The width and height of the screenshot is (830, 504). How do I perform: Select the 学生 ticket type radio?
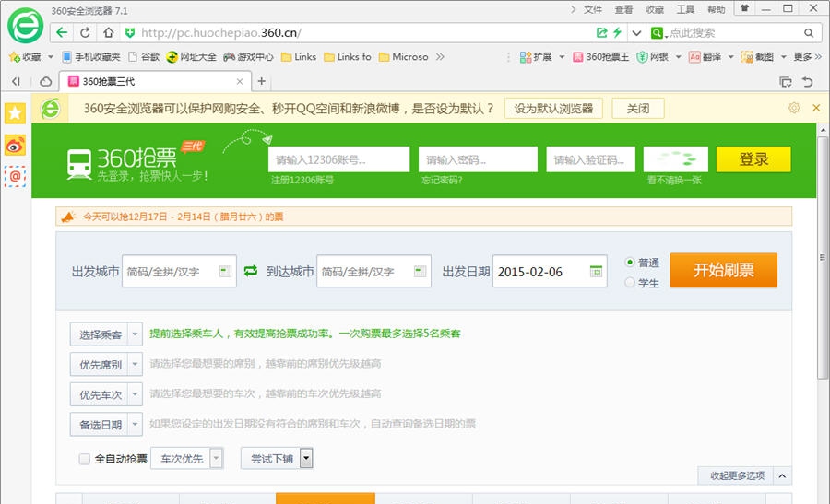click(631, 283)
